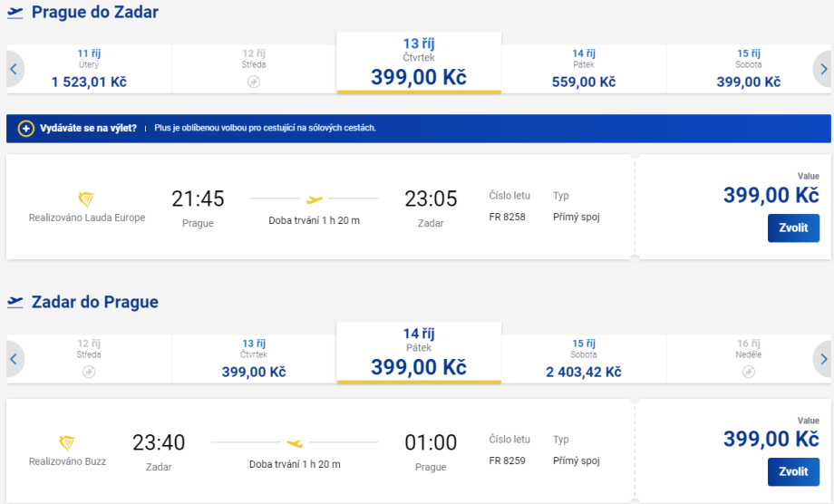This screenshot has height=504, width=834.
Task: Show earlier return dates with left arrow
Action: point(13,359)
